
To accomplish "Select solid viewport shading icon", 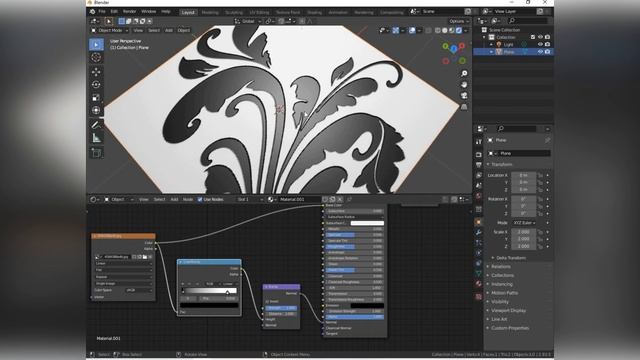I will (x=445, y=30).
